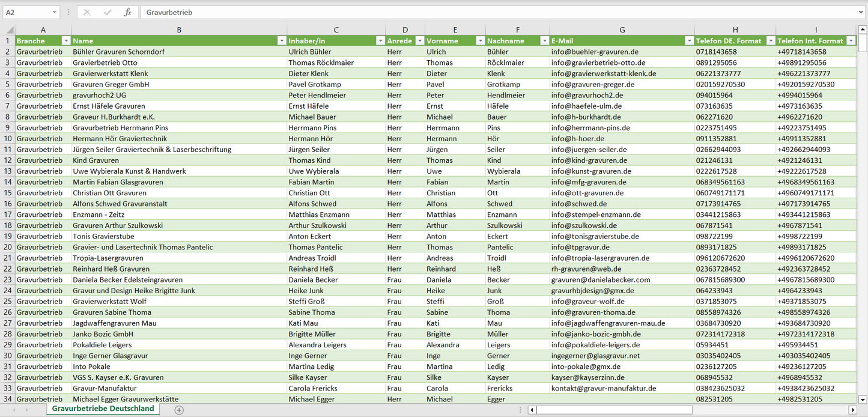Select column G header
The image size is (868, 417).
622,30
